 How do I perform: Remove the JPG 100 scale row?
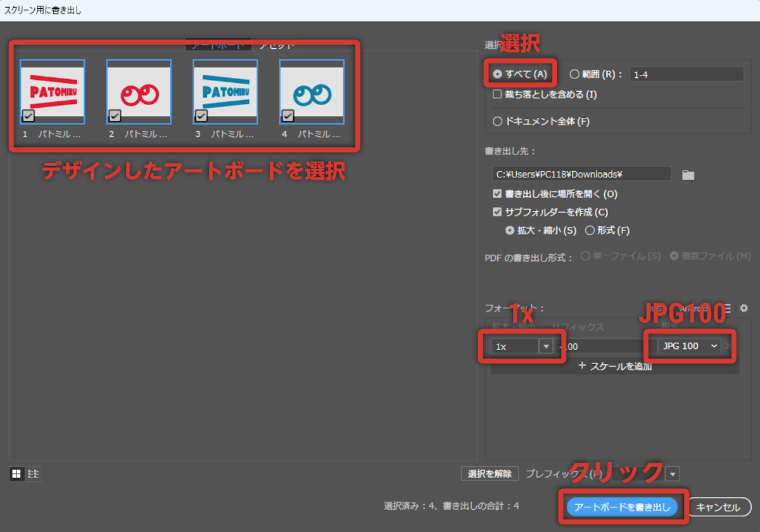click(728, 346)
